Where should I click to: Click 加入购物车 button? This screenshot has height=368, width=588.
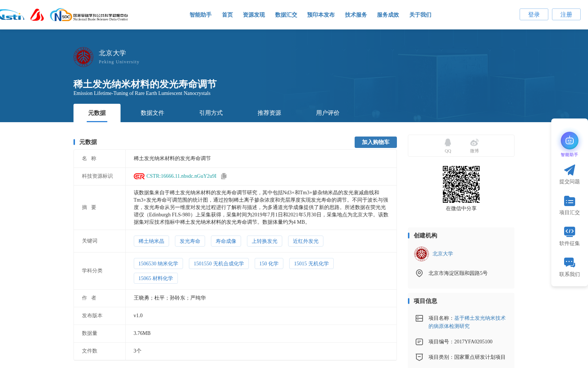tap(376, 142)
